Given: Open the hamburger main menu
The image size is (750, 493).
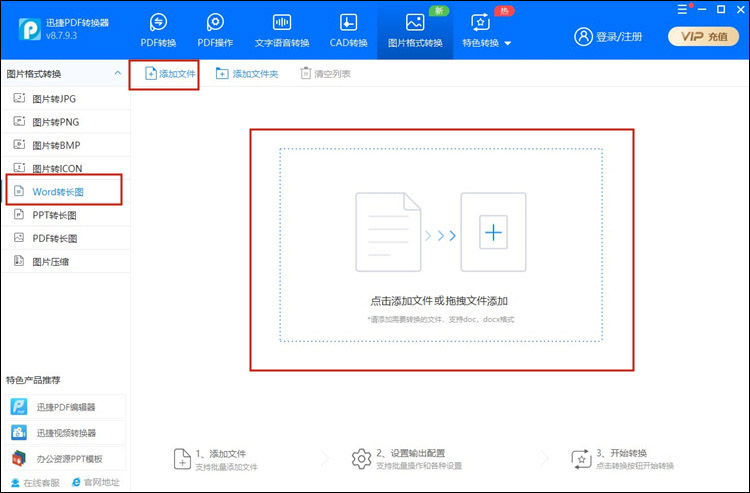Looking at the screenshot, I should click(682, 10).
